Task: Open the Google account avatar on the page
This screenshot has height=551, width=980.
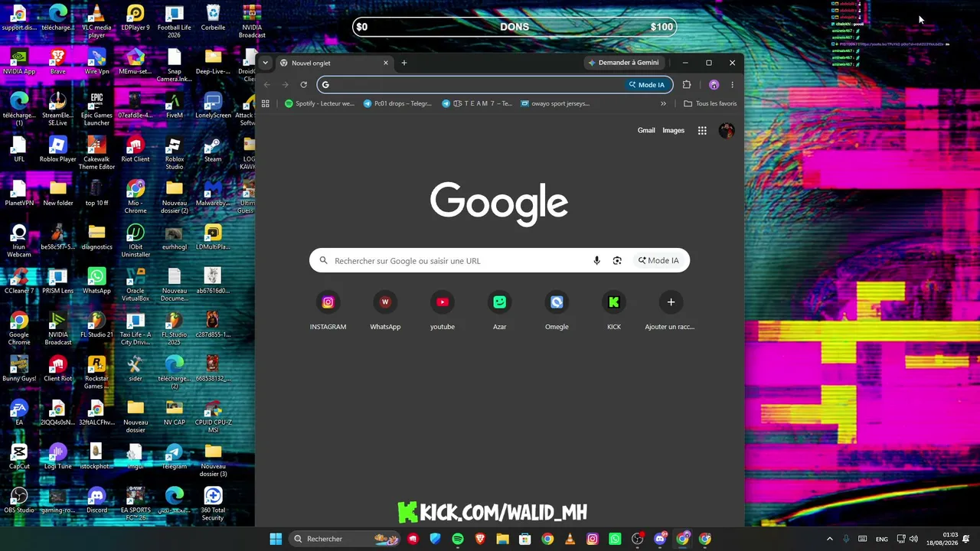Action: tap(727, 131)
